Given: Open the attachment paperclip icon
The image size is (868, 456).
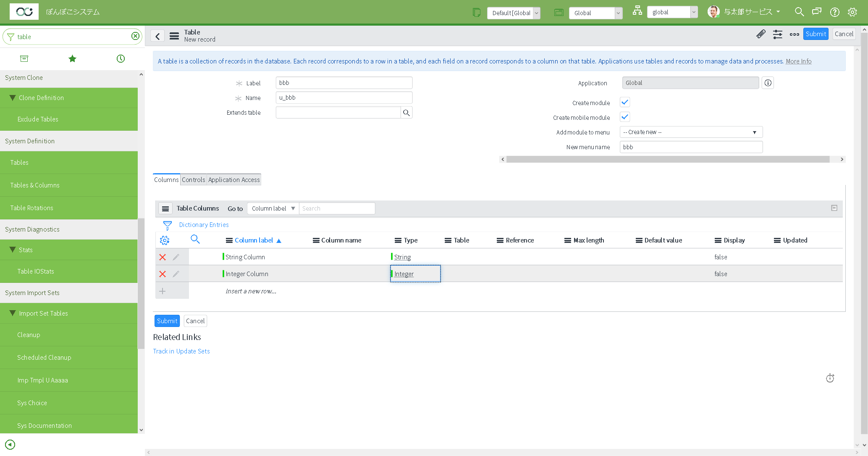Looking at the screenshot, I should (761, 34).
